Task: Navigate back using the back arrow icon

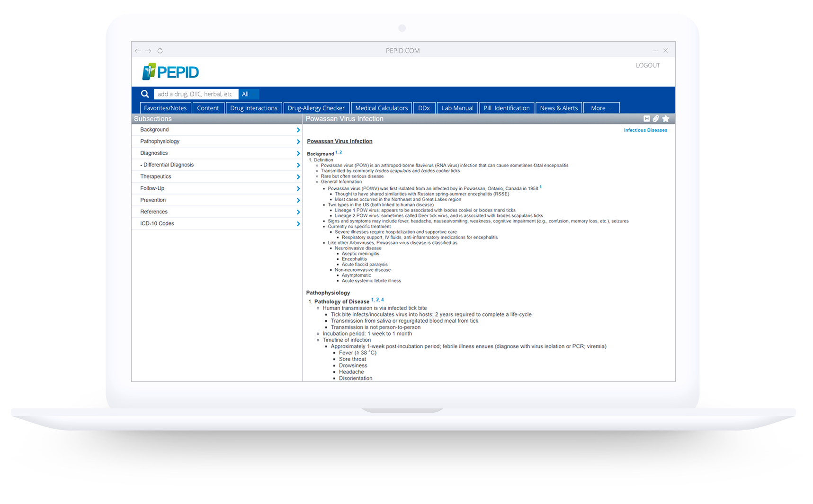Action: pyautogui.click(x=138, y=50)
